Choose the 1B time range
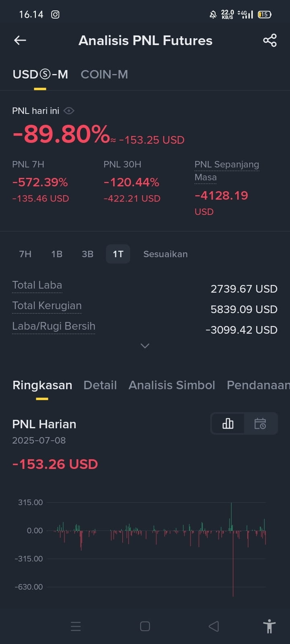 tap(57, 254)
